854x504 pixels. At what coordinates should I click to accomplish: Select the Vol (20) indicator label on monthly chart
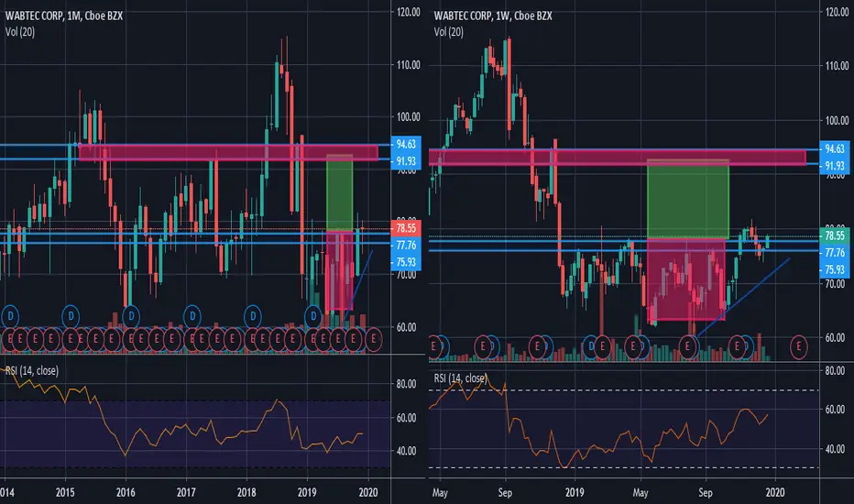pyautogui.click(x=20, y=32)
